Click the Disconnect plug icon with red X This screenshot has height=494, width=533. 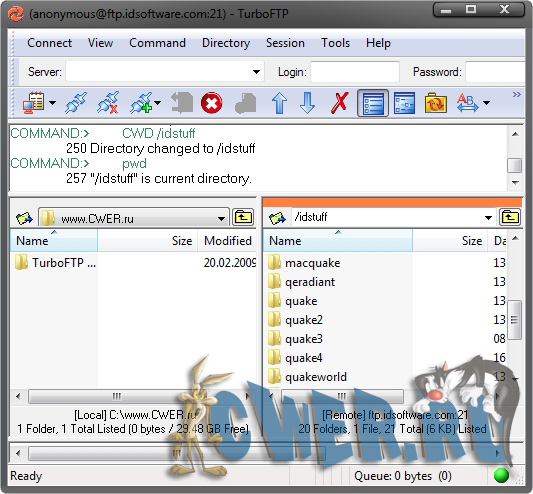tap(108, 103)
